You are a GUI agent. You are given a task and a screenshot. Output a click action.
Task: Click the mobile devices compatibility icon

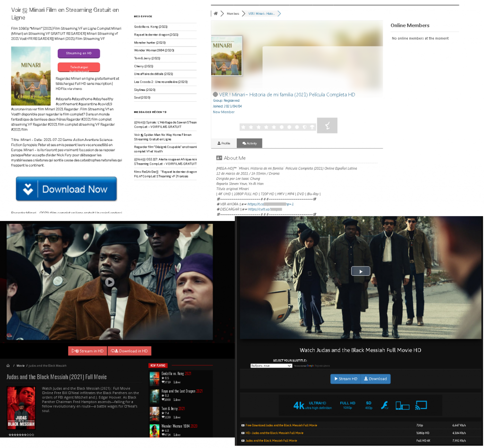402,405
